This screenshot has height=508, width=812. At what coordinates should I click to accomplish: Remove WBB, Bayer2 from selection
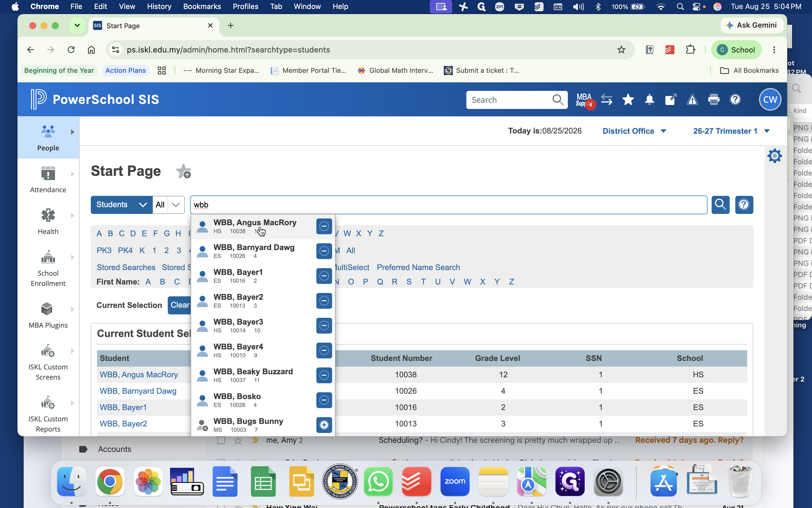point(324,301)
